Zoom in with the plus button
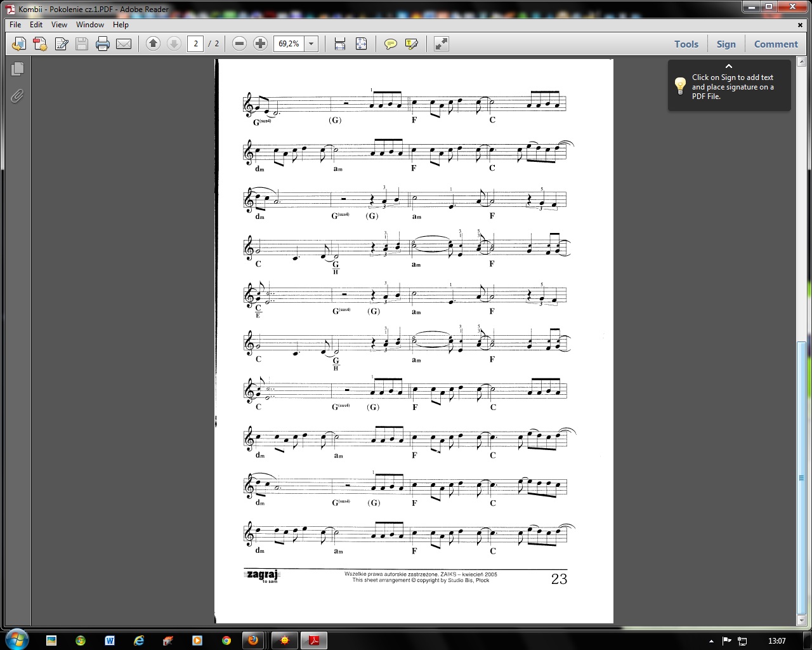This screenshot has height=650, width=812. (x=260, y=43)
